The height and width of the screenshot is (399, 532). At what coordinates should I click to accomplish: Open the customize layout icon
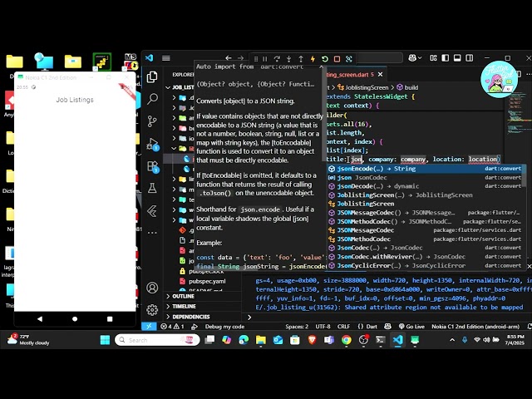coord(433,58)
